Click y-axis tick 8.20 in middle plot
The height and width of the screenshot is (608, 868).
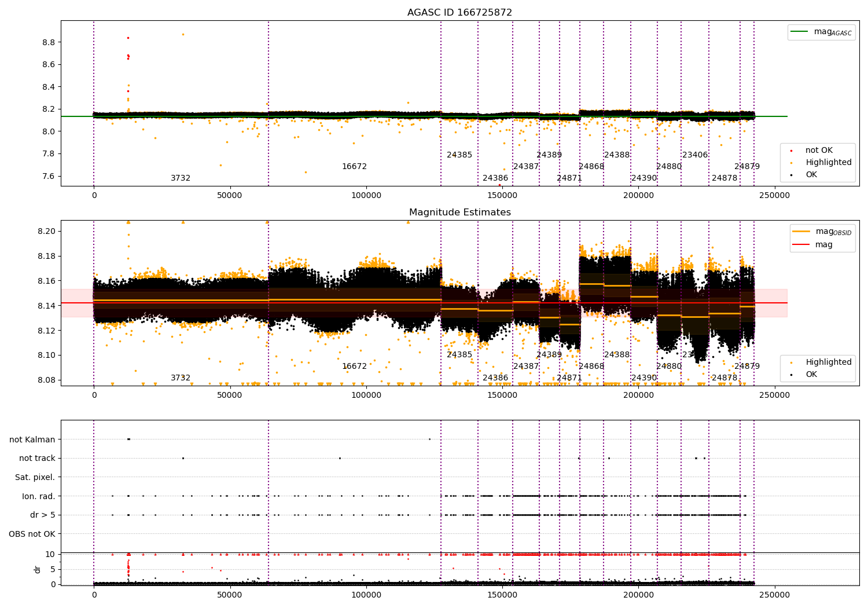coord(46,231)
